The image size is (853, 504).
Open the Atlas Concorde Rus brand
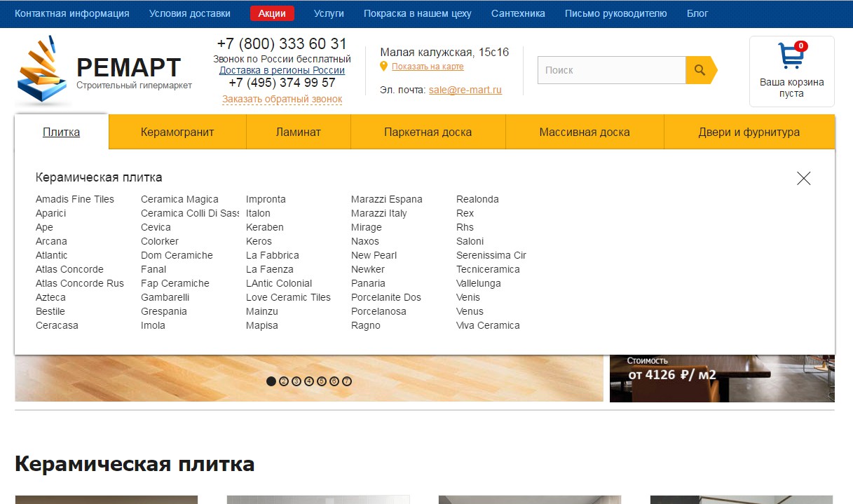coord(80,283)
